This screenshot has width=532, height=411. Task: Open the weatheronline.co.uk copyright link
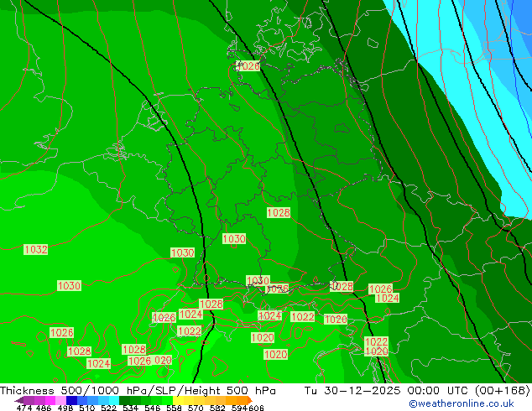[x=461, y=403]
